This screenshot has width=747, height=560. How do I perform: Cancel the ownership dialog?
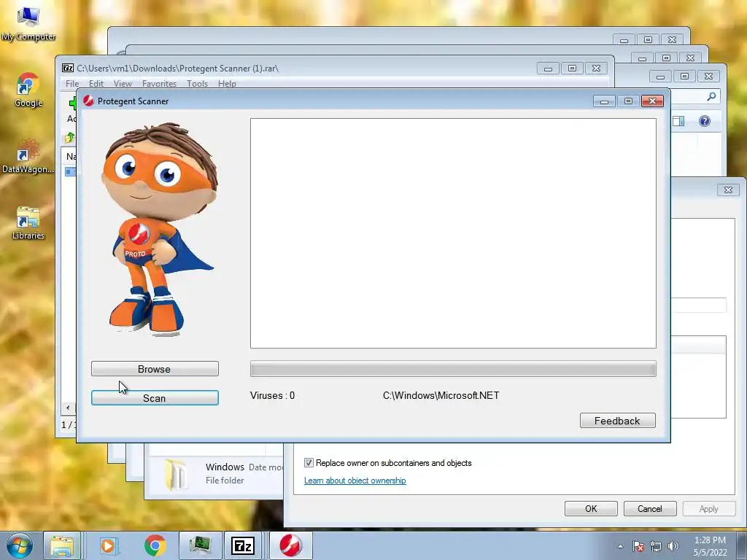pyautogui.click(x=650, y=508)
